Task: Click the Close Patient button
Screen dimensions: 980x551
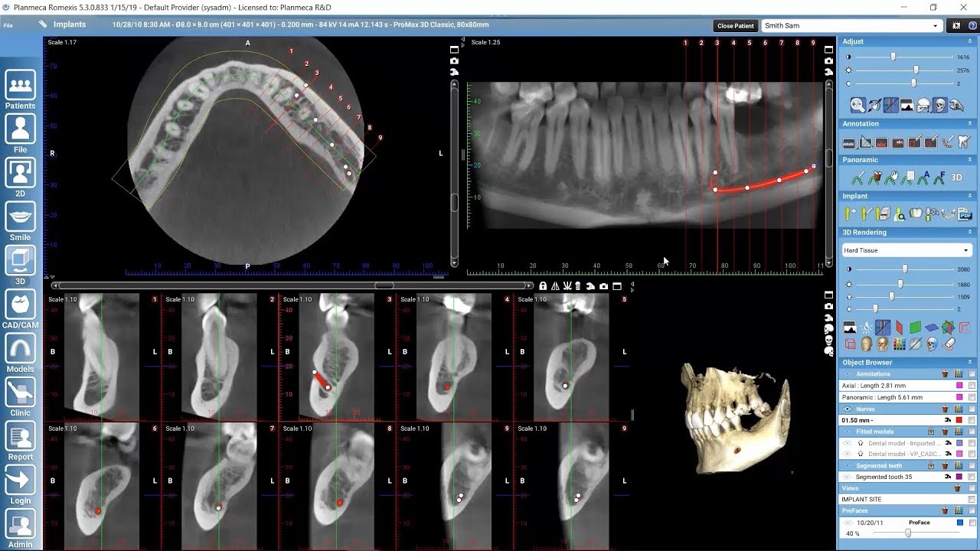Action: (735, 26)
